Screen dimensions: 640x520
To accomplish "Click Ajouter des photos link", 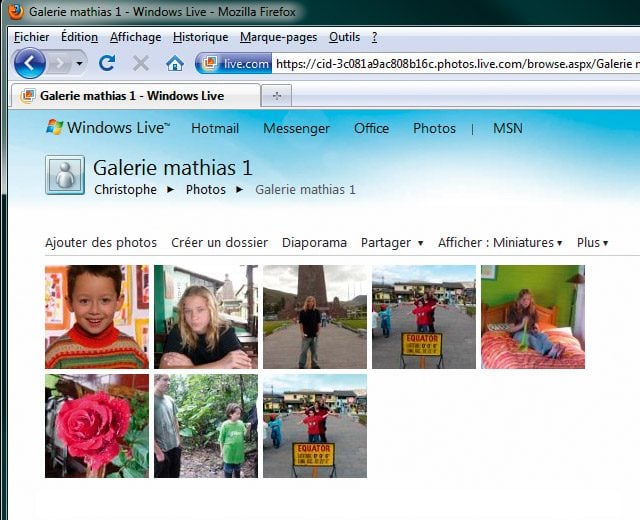I will [x=101, y=243].
